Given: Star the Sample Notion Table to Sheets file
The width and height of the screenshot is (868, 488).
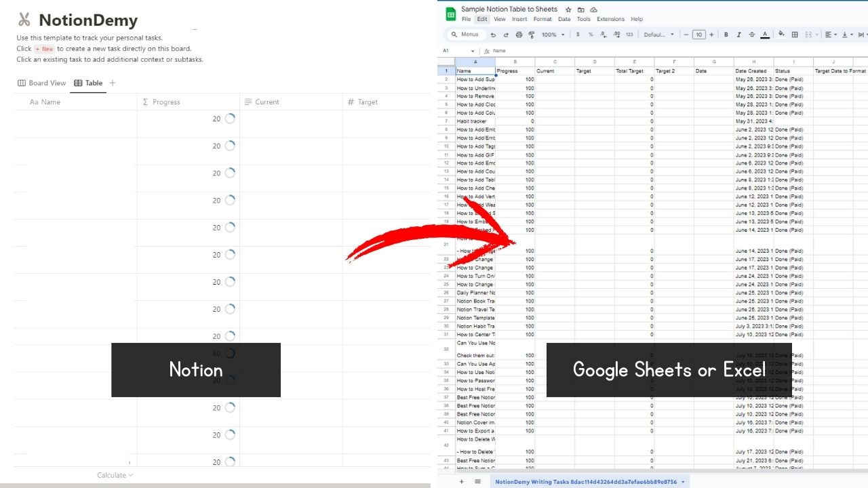Looking at the screenshot, I should click(569, 9).
